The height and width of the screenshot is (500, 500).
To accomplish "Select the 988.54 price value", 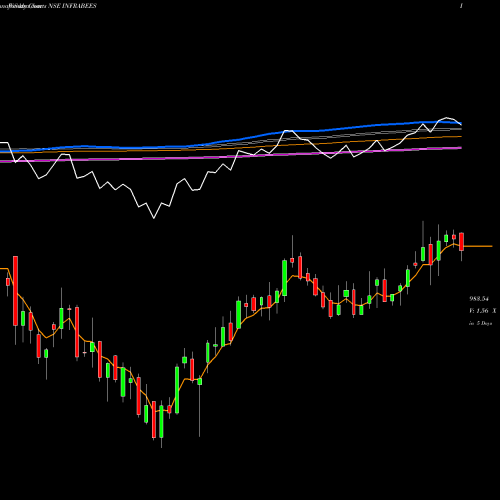I will (479, 299).
